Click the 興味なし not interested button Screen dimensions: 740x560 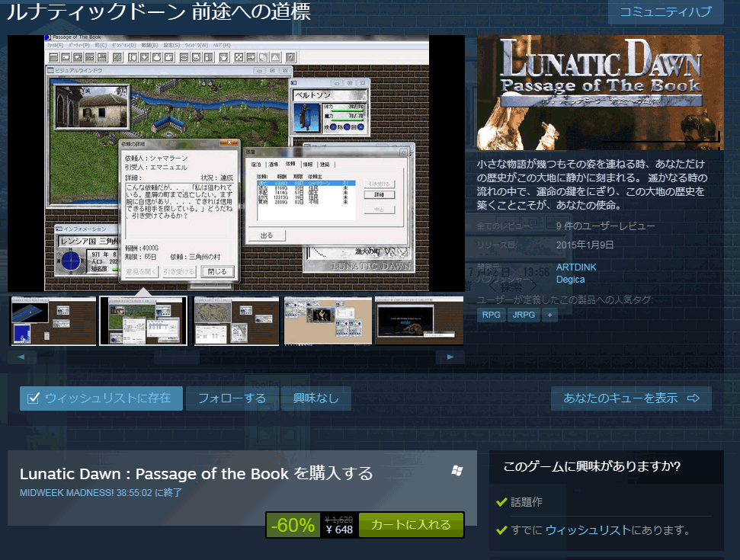pos(316,398)
